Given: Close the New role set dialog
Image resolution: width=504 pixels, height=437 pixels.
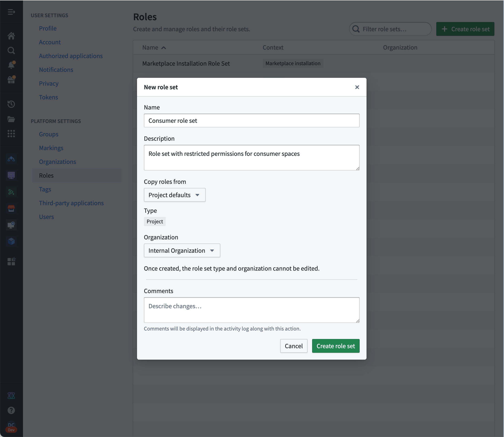Looking at the screenshot, I should click(x=357, y=87).
